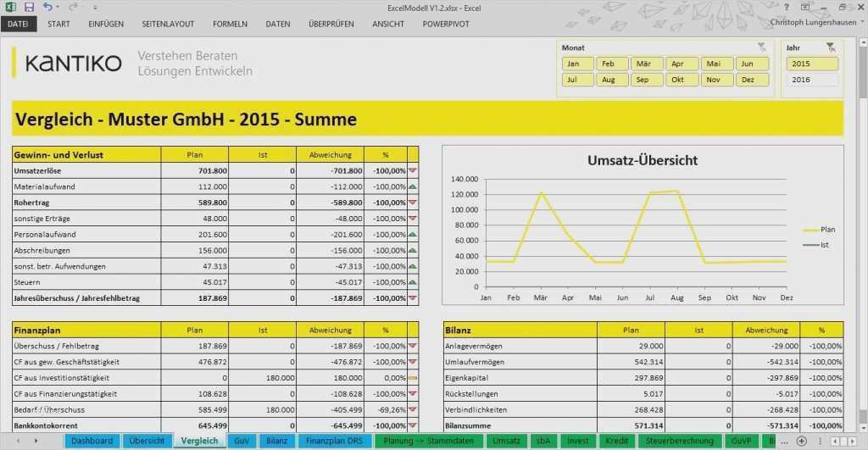Clear the Jahr slicer filter
The height and width of the screenshot is (450, 868).
[830, 47]
